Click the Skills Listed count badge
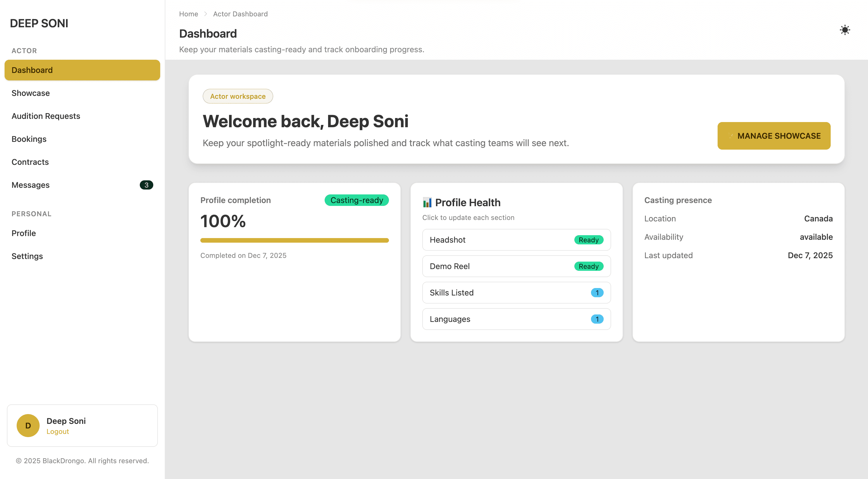 pos(597,293)
